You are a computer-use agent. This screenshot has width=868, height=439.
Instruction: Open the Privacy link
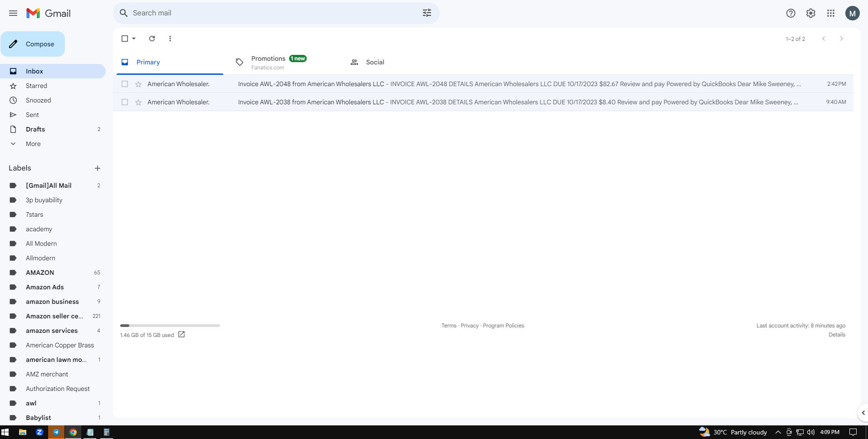(x=470, y=326)
